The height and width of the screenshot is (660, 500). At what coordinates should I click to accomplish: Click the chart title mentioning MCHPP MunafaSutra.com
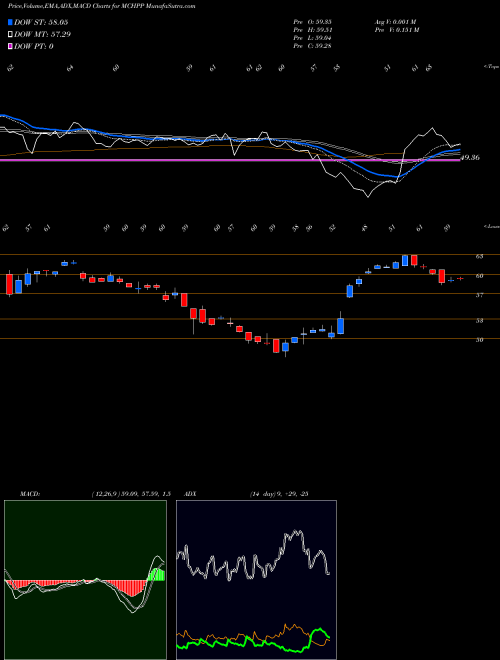(x=101, y=7)
